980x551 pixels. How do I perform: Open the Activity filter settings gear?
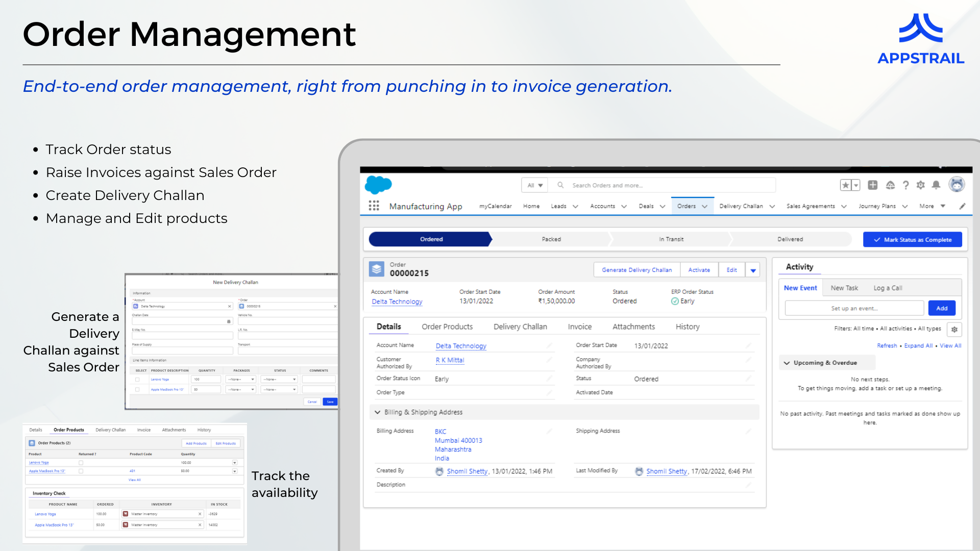pos(954,329)
